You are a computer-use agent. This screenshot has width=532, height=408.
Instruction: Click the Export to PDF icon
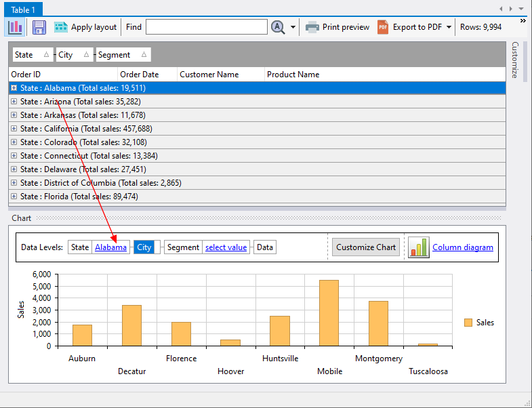point(383,27)
